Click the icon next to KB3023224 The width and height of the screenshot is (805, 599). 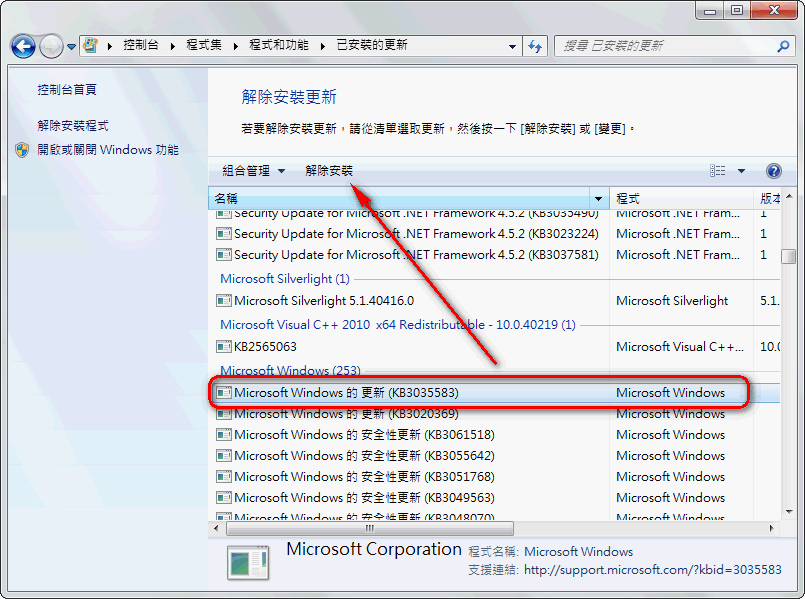coord(224,234)
